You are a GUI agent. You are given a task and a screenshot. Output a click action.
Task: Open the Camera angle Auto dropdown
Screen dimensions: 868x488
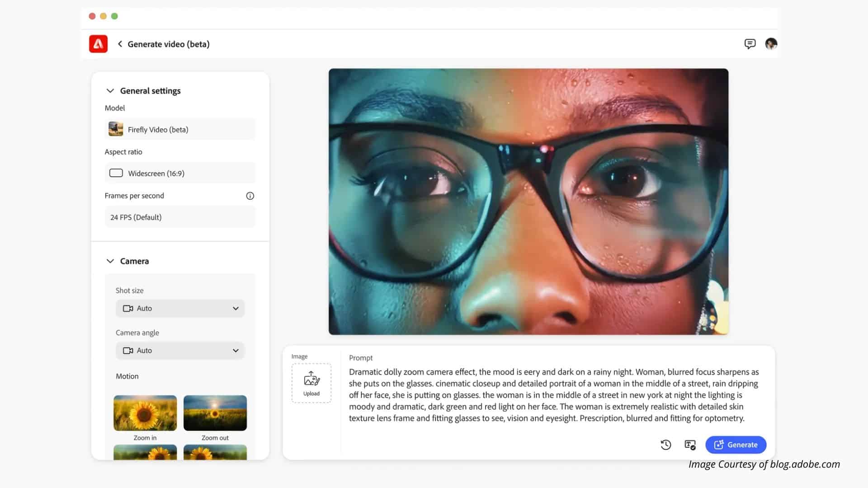pos(180,351)
